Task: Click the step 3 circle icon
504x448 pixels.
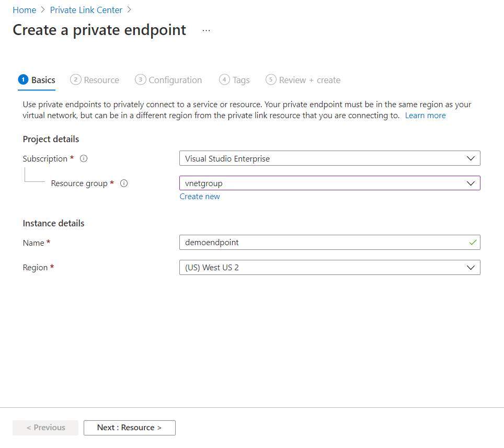Action: click(140, 79)
